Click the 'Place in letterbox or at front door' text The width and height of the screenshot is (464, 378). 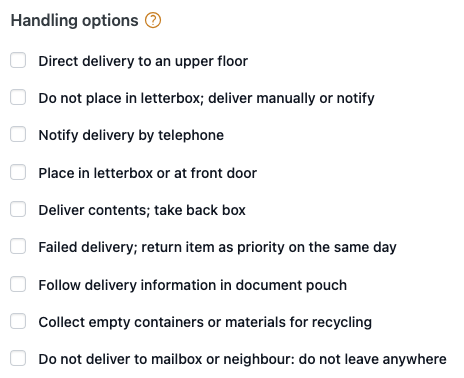click(x=147, y=173)
